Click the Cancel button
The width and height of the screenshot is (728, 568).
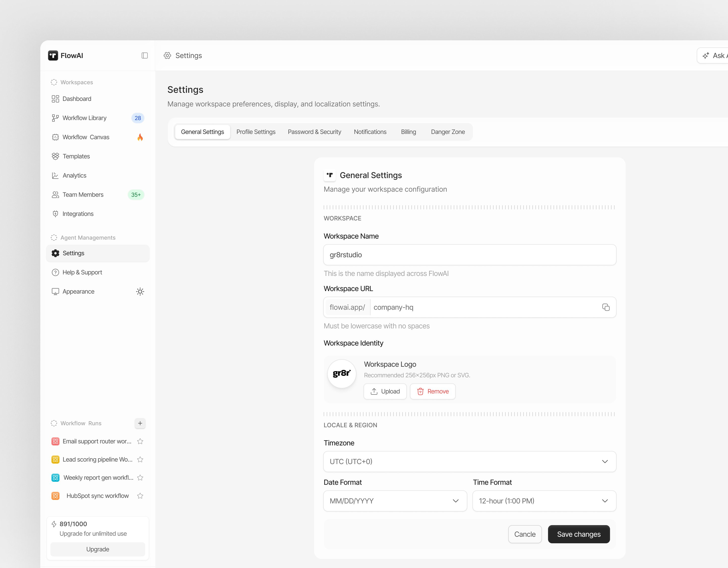tap(525, 534)
